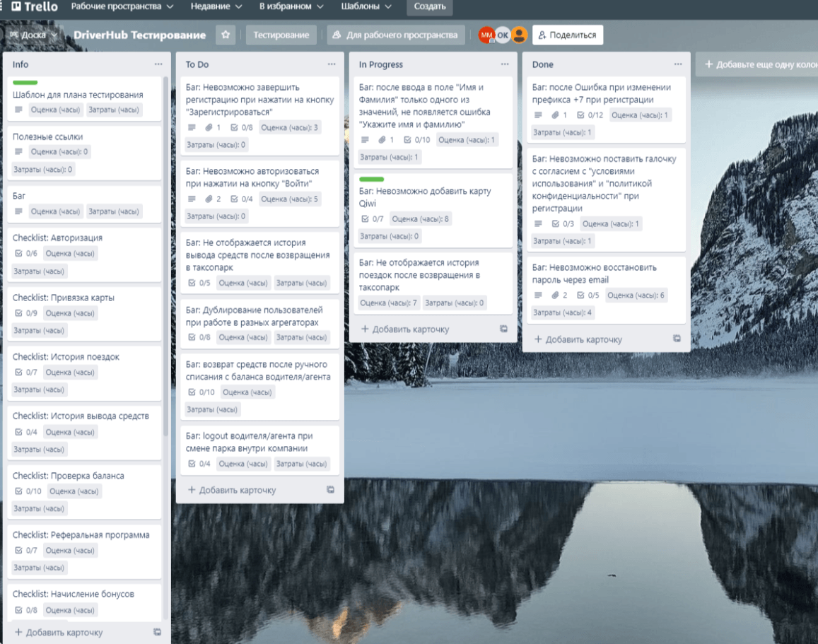Image resolution: width=818 pixels, height=644 pixels.
Task: Open card about история вывода средств bug
Action: tap(259, 263)
